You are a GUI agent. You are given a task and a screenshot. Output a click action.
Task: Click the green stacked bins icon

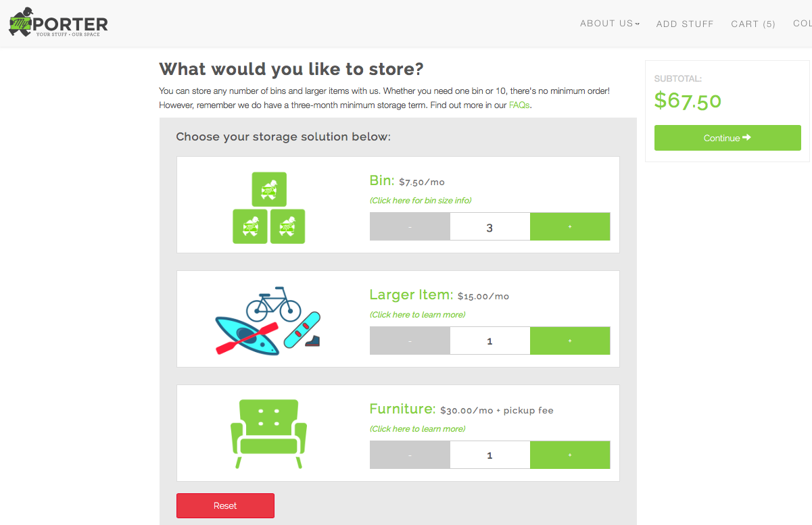[269, 207]
